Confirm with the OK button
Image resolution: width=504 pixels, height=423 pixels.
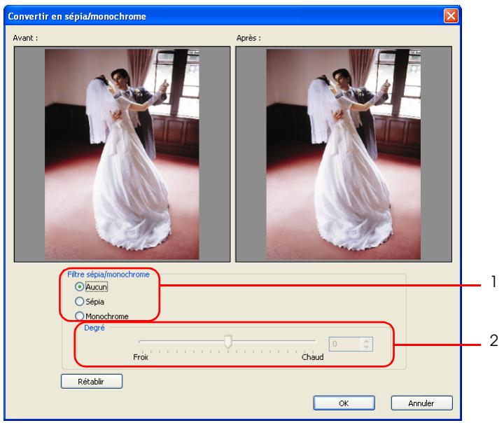pos(344,403)
